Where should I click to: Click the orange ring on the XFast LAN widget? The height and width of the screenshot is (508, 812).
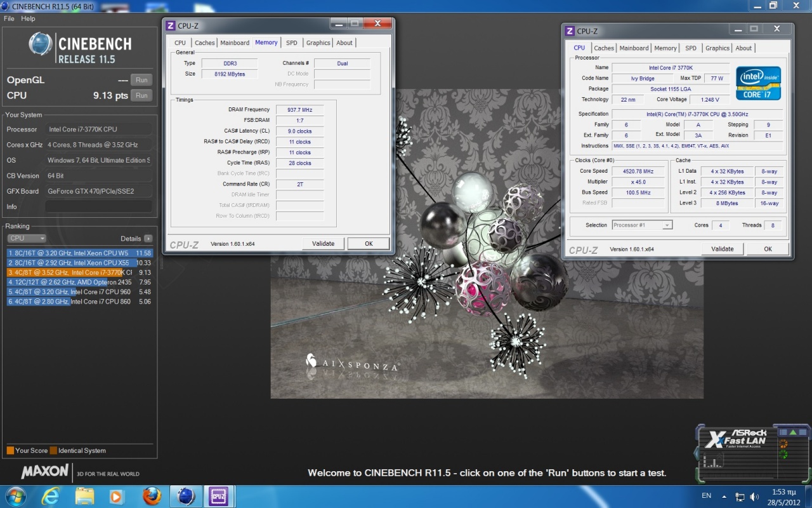(x=783, y=444)
